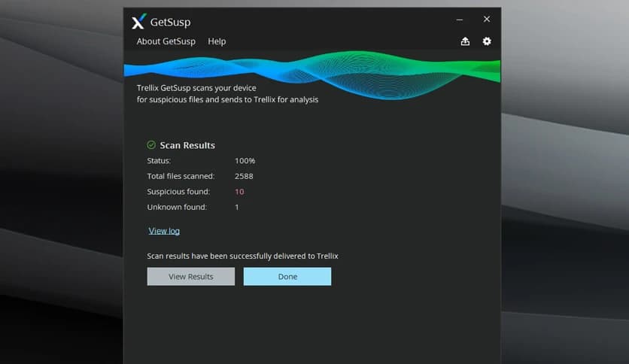Open the View log link

[164, 231]
